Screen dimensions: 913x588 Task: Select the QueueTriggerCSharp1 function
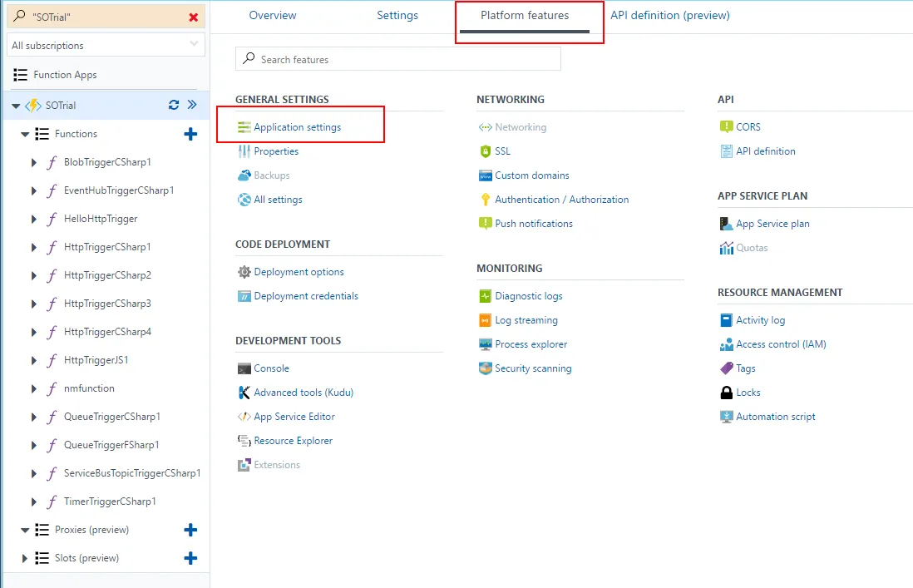pos(111,417)
